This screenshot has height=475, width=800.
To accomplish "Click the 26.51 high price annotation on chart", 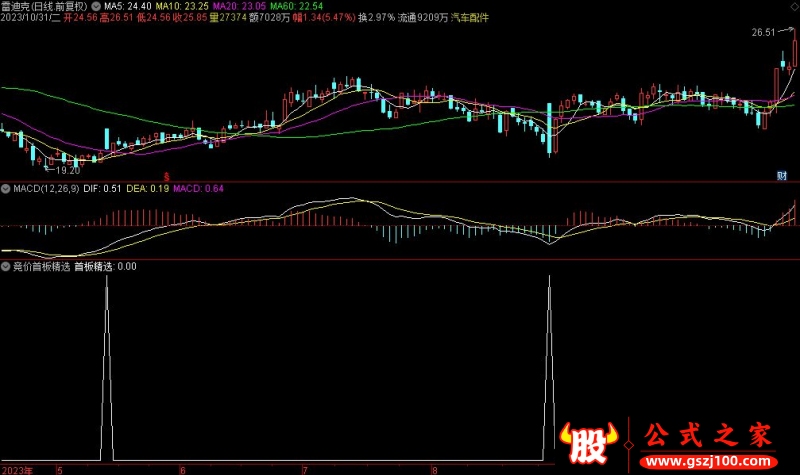I will coord(763,33).
